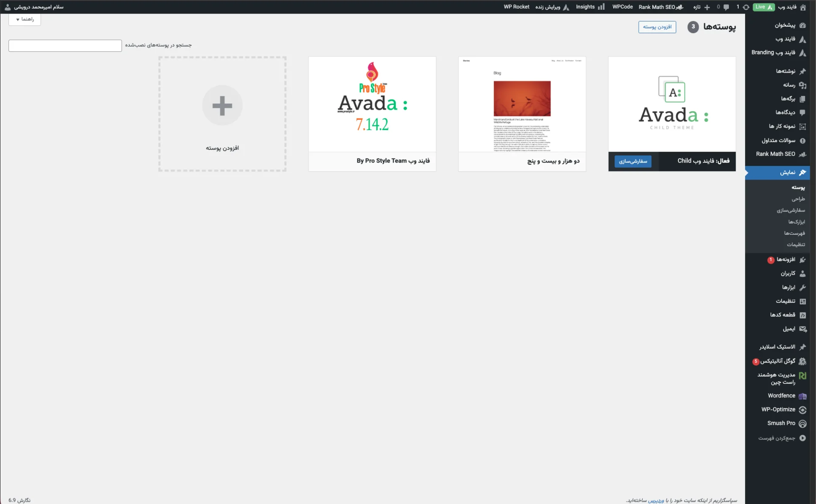This screenshot has width=816, height=504.
Task: Click the Google Analytics icon (گوگل آنالیتیکس)
Action: (x=802, y=361)
